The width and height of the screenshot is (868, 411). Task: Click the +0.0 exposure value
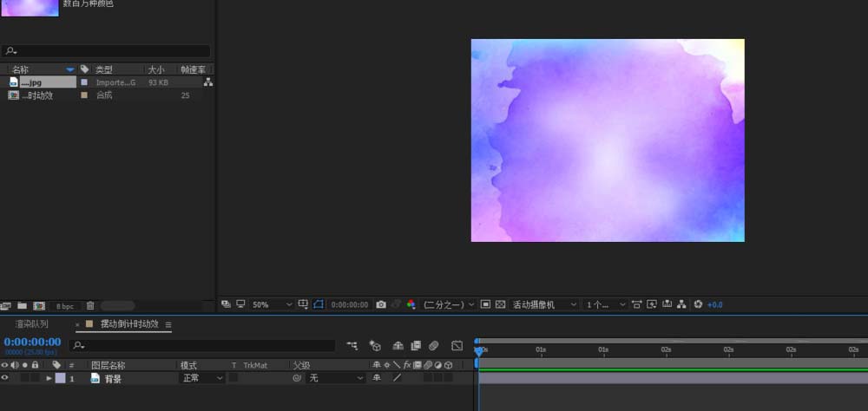pyautogui.click(x=714, y=305)
